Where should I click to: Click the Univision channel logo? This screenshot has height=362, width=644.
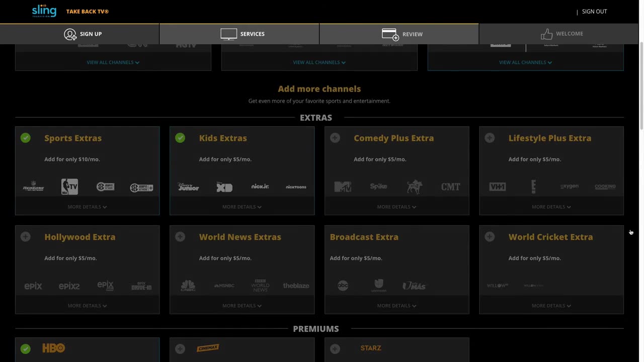tap(379, 286)
